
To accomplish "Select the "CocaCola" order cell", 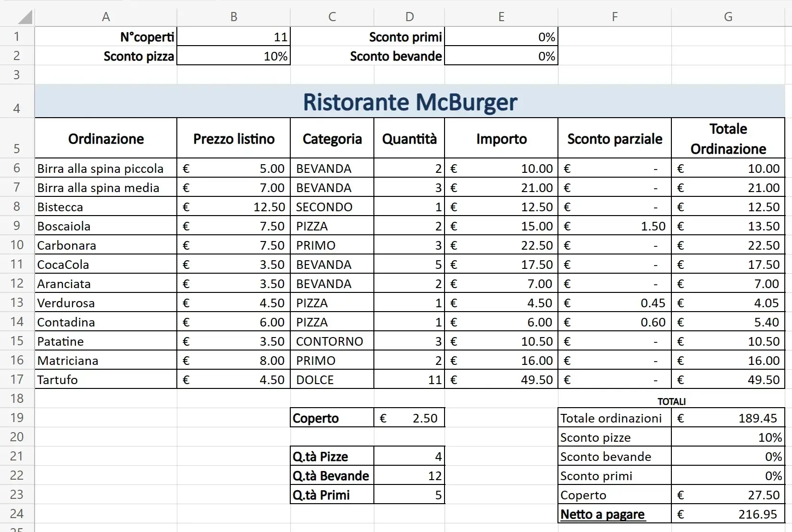I will coord(106,264).
